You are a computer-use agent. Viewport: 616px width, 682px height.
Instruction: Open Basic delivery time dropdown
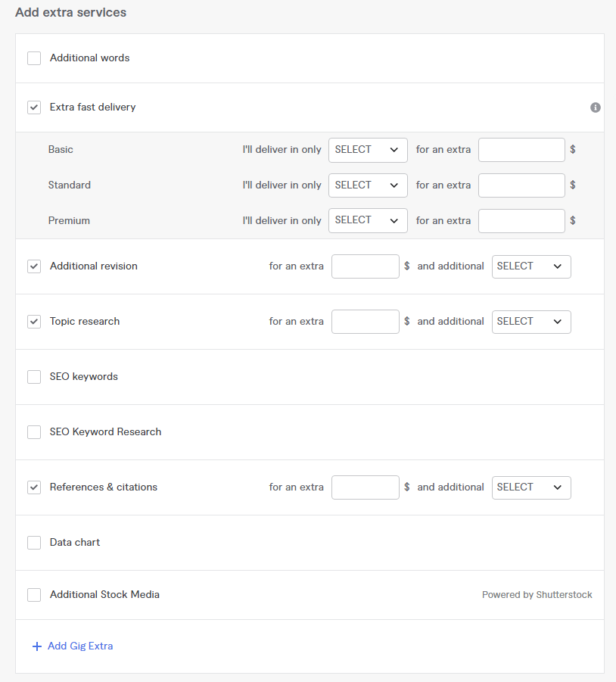(368, 150)
